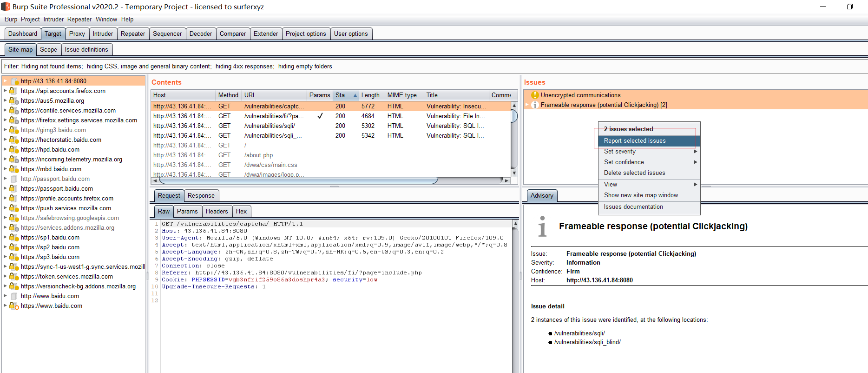Click the folder icon for http://43.136.41.84:8080
This screenshot has height=373, width=868.
tap(15, 81)
